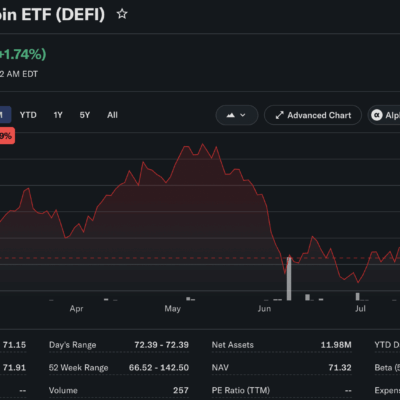This screenshot has width=400, height=400.
Task: Switch chart to 5Y range
Action: (x=85, y=115)
